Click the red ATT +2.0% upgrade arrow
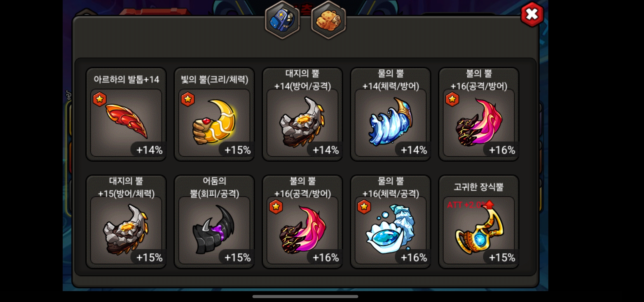Viewport: 644px width, 302px height. point(489,205)
